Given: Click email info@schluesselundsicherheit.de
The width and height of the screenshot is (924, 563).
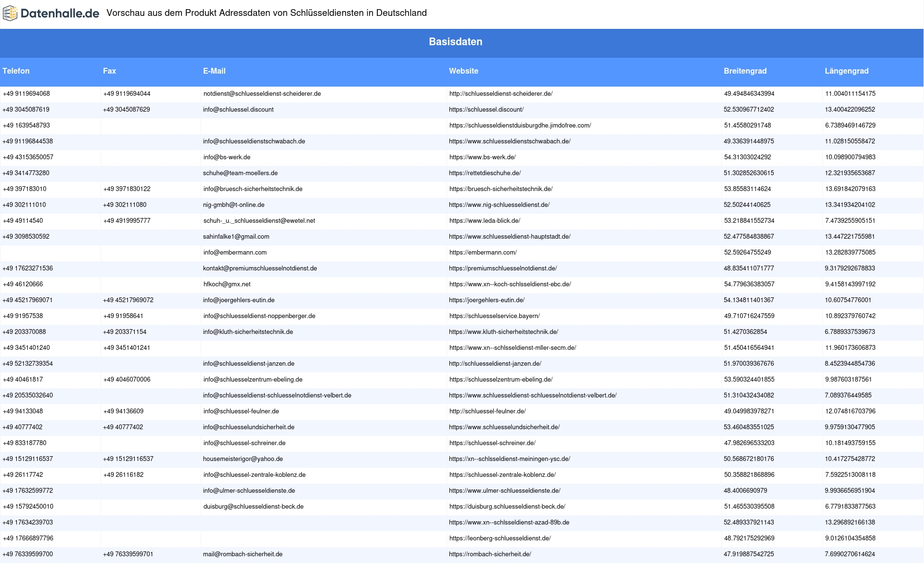Looking at the screenshot, I should point(249,427).
